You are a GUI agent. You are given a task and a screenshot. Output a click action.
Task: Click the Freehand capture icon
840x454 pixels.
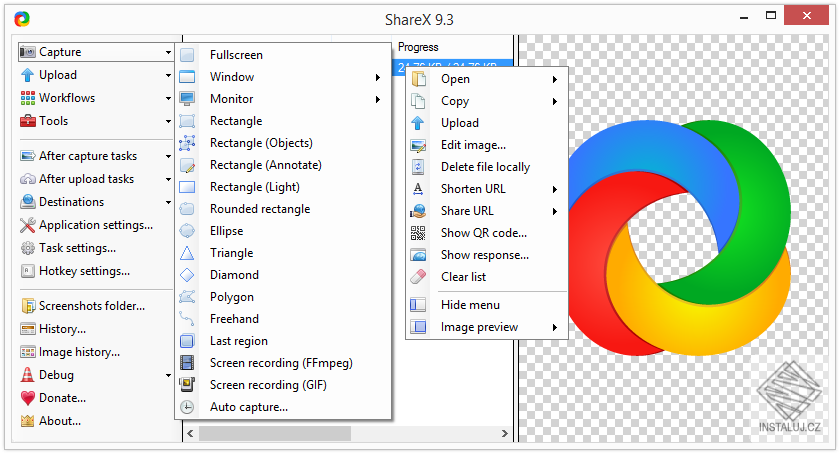click(187, 319)
